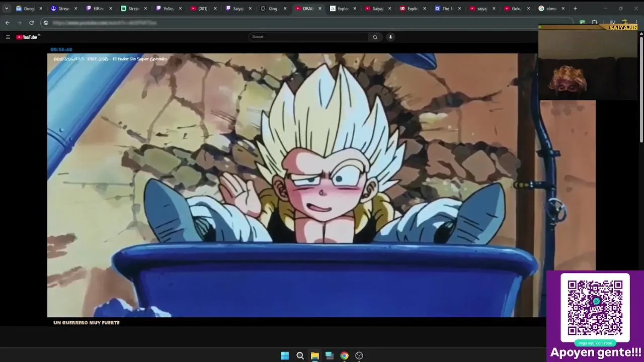The height and width of the screenshot is (362, 644).
Task: Open the Chrome three-dot menu
Action: coord(636,23)
